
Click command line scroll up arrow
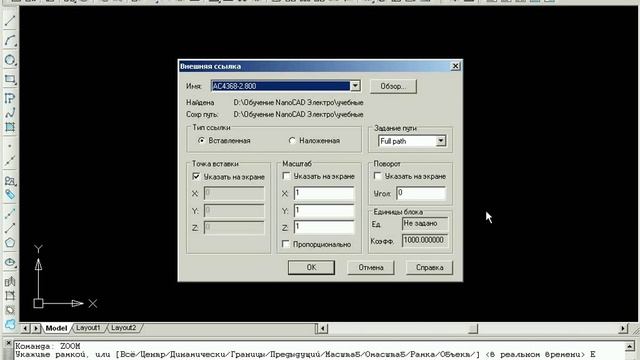tap(631, 347)
